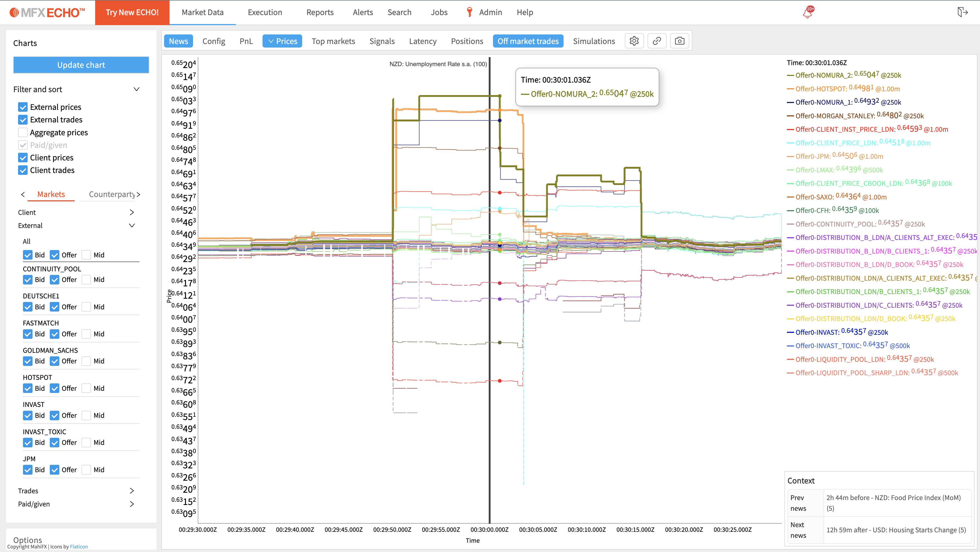
Task: Click Offer0-MORGAN_STANLEY legend entry
Action: click(855, 116)
